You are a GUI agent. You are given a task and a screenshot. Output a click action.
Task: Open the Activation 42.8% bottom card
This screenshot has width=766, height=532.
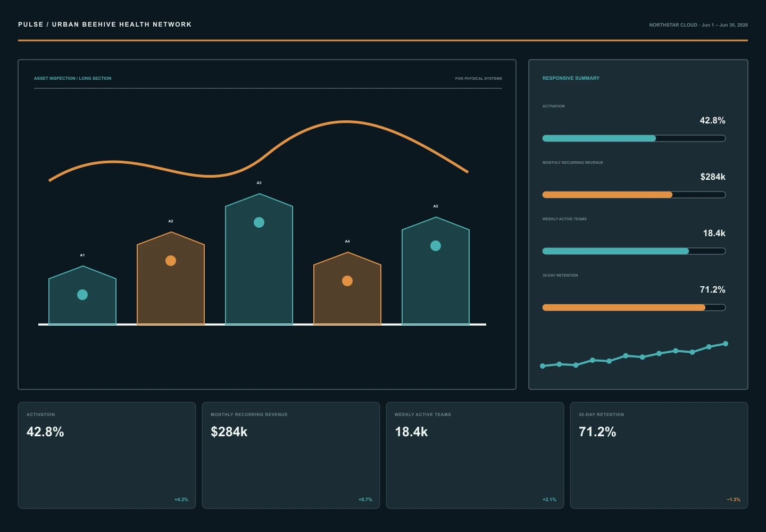pyautogui.click(x=107, y=455)
